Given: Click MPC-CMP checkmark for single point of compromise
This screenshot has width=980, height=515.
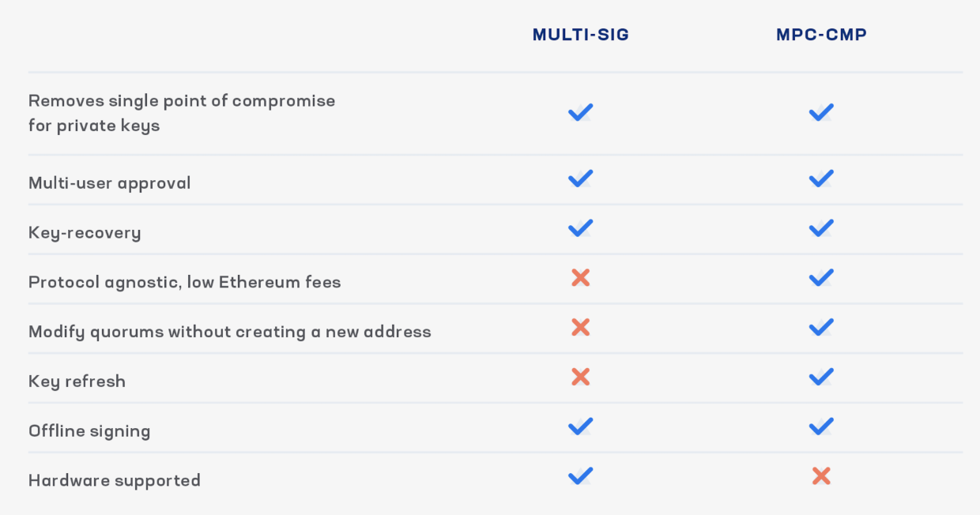Looking at the screenshot, I should 821,112.
